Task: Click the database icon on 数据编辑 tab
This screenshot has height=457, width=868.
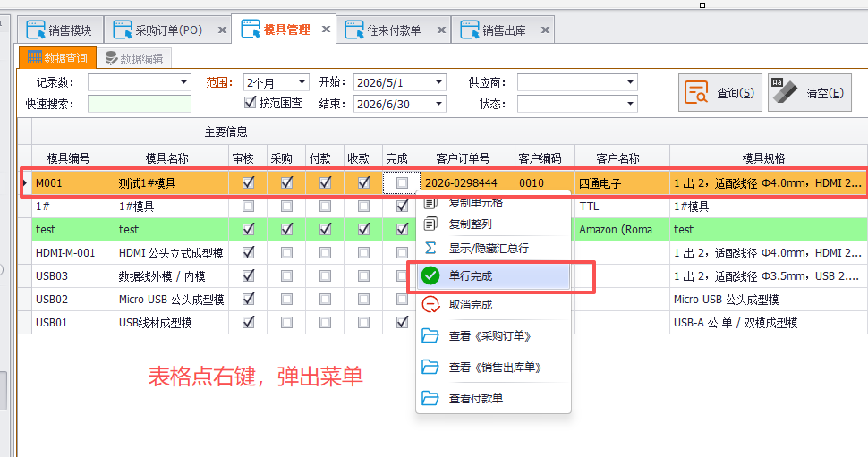Action: (x=111, y=58)
